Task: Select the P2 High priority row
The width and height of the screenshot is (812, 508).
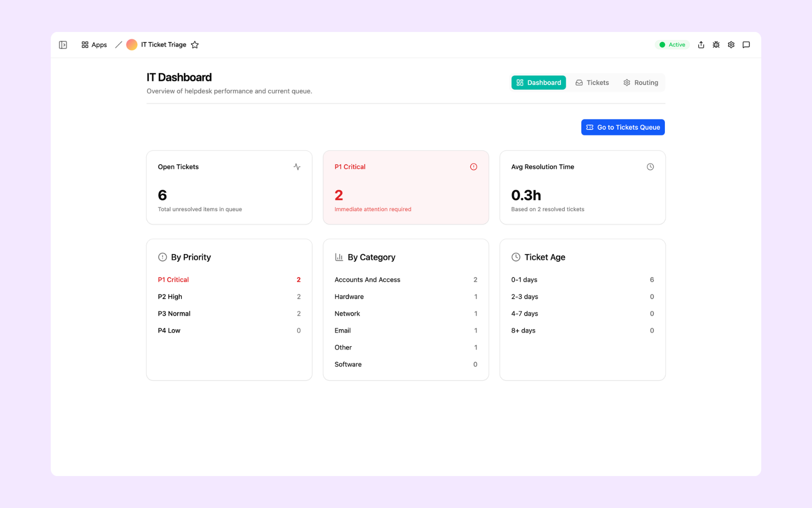Action: (x=229, y=297)
